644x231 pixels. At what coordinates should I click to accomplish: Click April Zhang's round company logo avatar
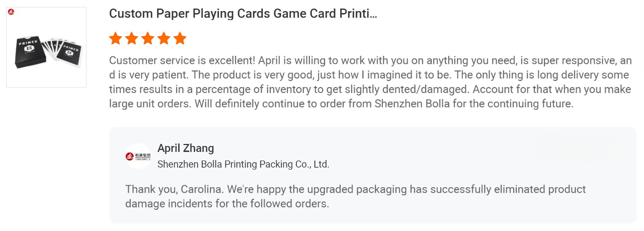pos(138,156)
